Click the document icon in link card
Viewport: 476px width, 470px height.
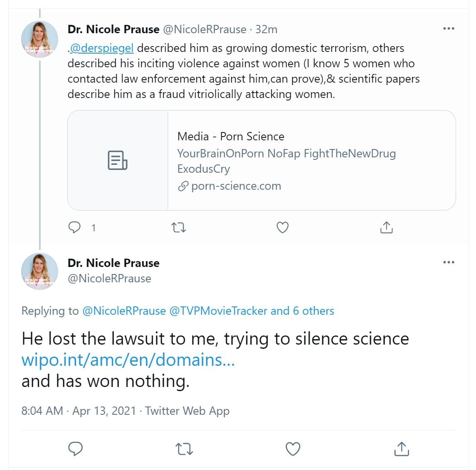117,160
